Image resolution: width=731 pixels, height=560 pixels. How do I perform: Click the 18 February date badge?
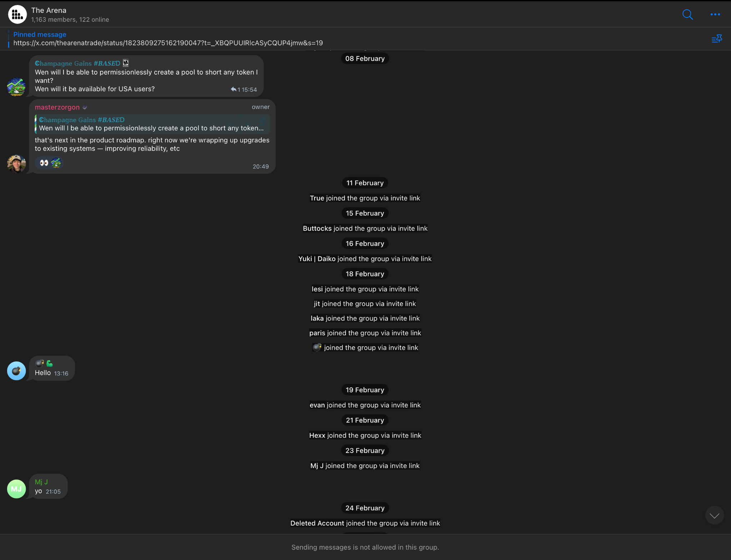pyautogui.click(x=365, y=274)
